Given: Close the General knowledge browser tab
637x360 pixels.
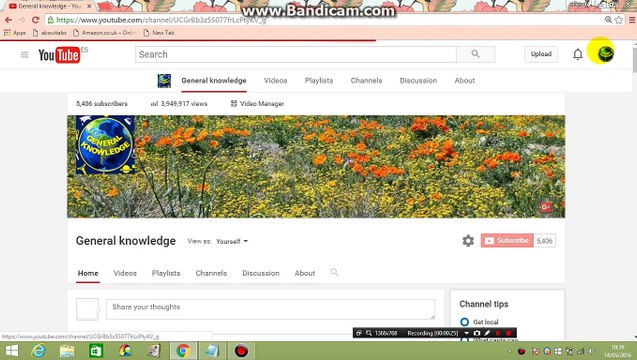Looking at the screenshot, I should point(89,6).
